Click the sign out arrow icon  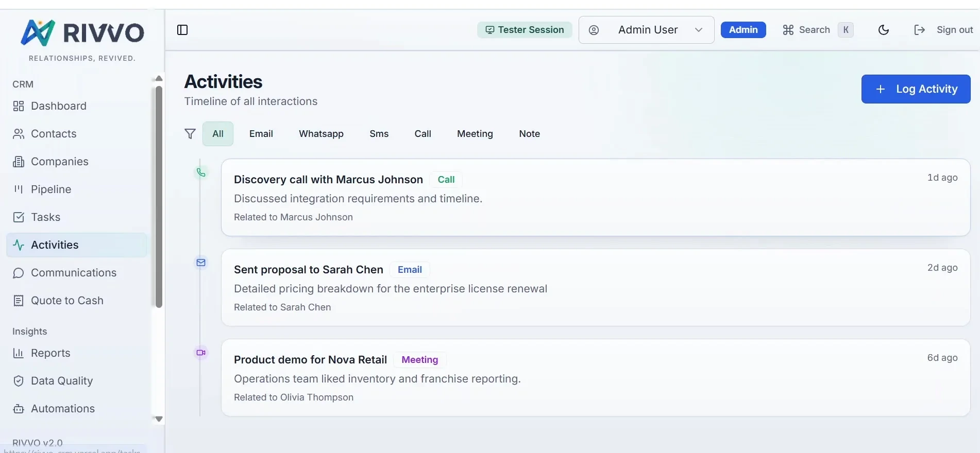tap(920, 30)
